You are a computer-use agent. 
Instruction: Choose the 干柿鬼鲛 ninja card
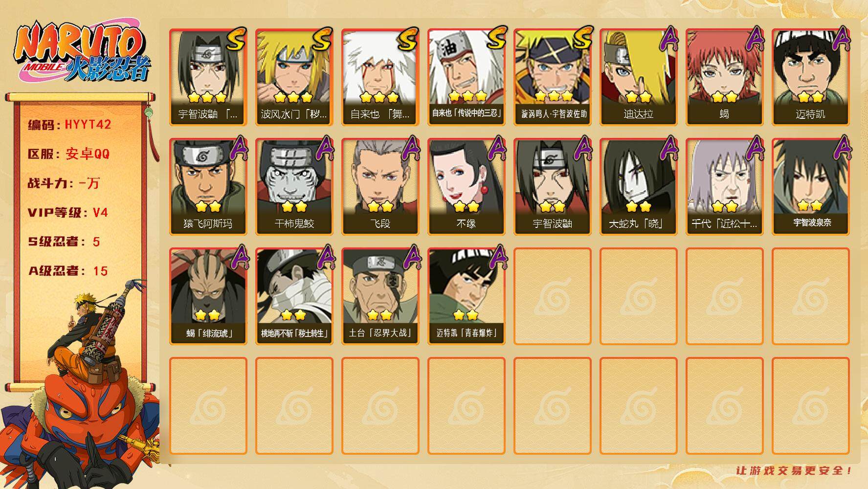point(294,187)
